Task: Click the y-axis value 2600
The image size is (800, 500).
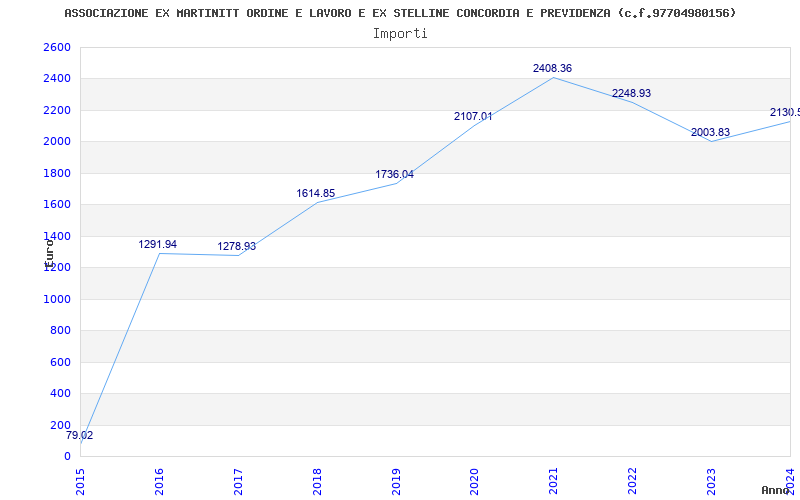Action: click(57, 47)
